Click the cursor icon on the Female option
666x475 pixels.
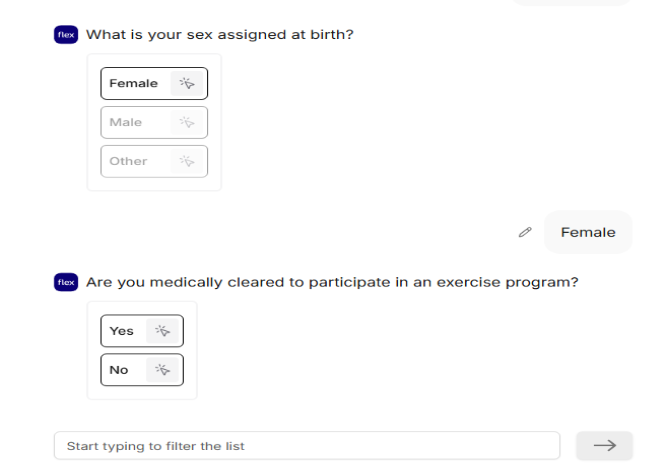point(186,84)
